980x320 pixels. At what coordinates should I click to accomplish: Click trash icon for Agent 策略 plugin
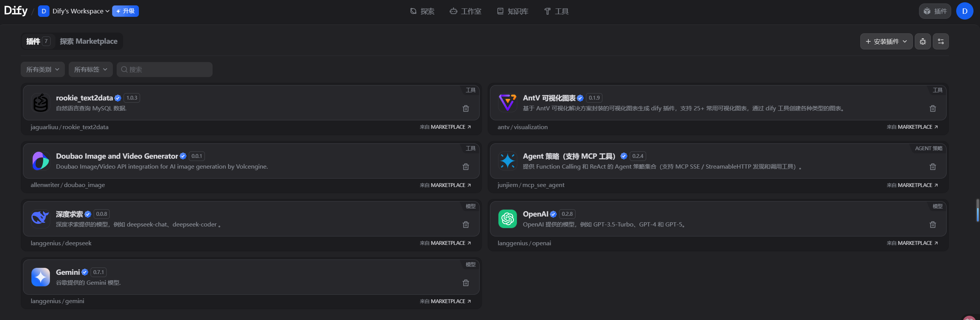point(932,167)
